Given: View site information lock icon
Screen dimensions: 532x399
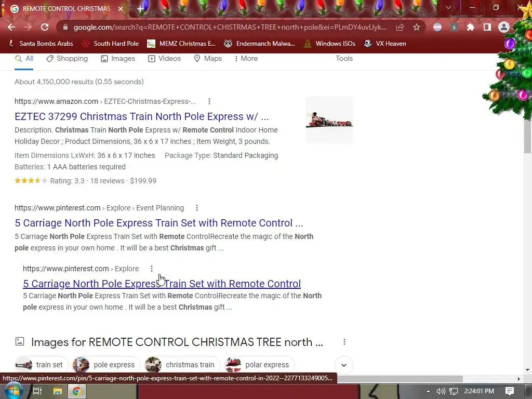Looking at the screenshot, I should 65,27.
